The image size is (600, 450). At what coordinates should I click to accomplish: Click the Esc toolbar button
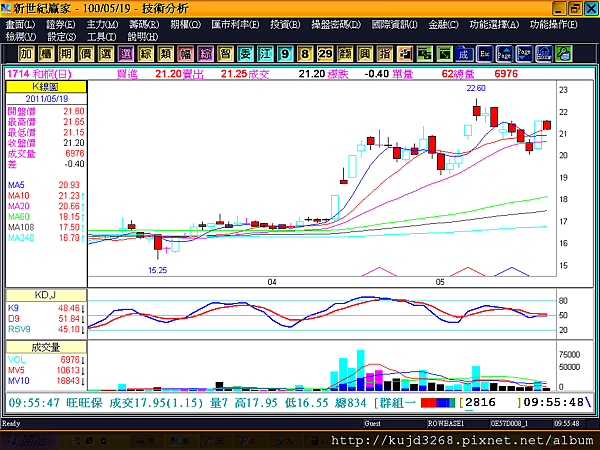[x=484, y=54]
